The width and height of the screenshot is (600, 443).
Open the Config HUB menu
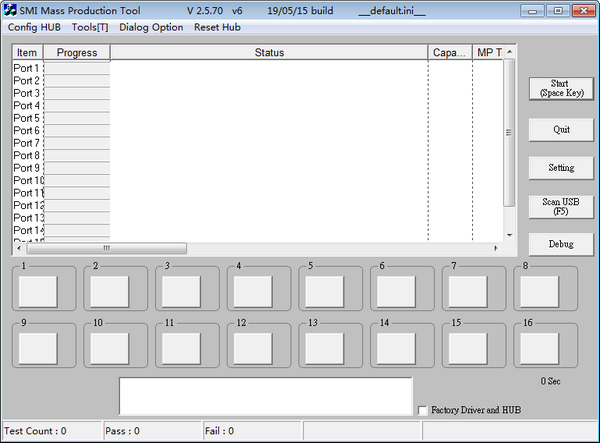(34, 27)
